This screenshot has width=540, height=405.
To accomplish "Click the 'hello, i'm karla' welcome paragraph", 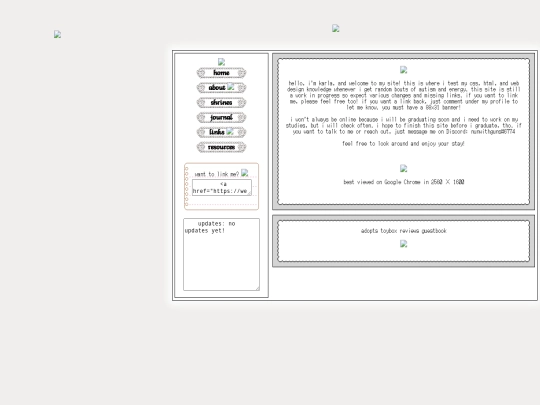I will pyautogui.click(x=404, y=95).
